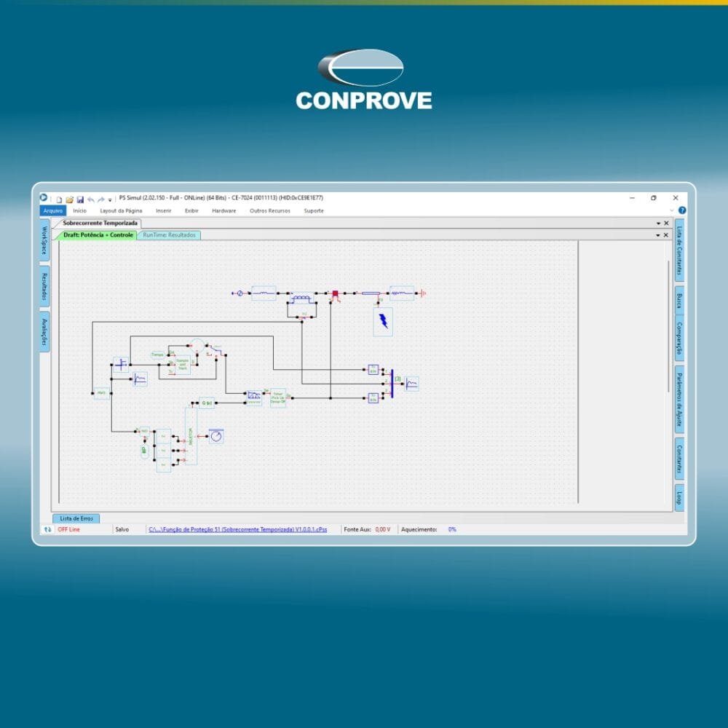The height and width of the screenshot is (728, 728).
Task: Switch to the RunTime: Resultados tab
Action: (169, 235)
